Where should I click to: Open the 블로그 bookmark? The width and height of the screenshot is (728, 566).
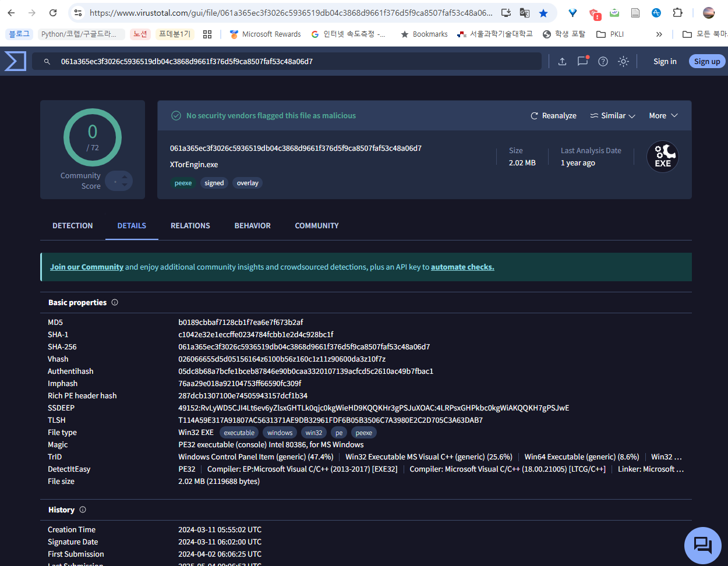click(x=19, y=34)
